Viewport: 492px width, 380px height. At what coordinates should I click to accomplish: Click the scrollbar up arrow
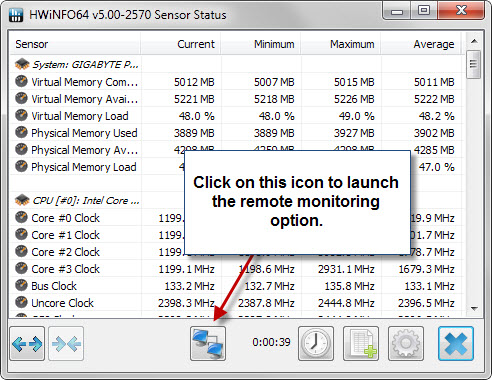474,41
